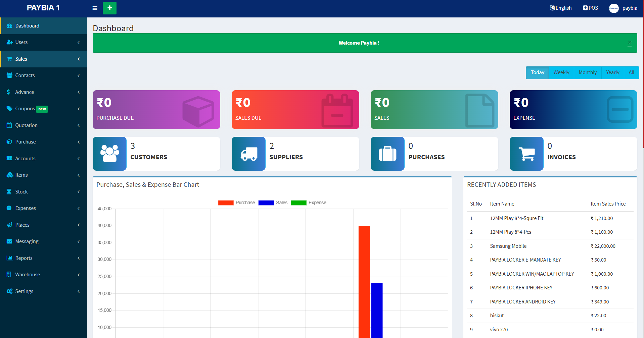
Task: Click the Items cubes icon in sidebar
Action: 10,175
